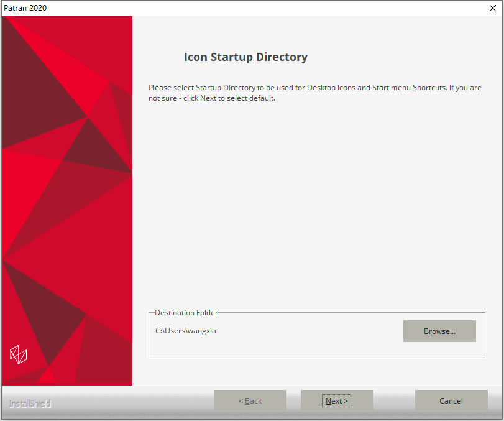
Task: Close the Patran 2020 installer window
Action: pyautogui.click(x=492, y=8)
